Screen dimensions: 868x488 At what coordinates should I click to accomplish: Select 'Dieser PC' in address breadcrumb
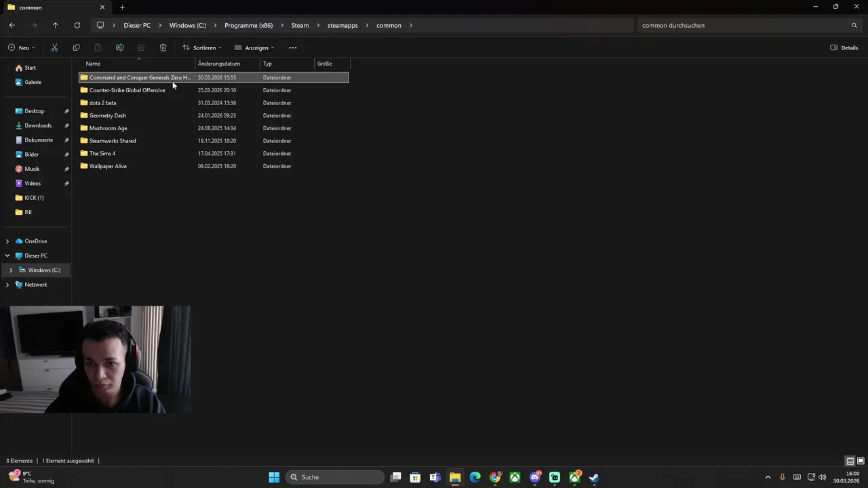[x=137, y=25]
